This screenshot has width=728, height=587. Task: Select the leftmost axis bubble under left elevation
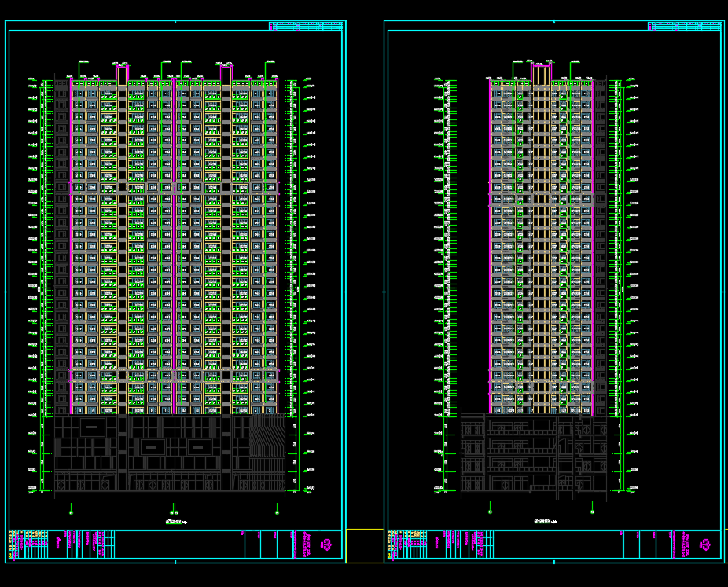(71, 513)
